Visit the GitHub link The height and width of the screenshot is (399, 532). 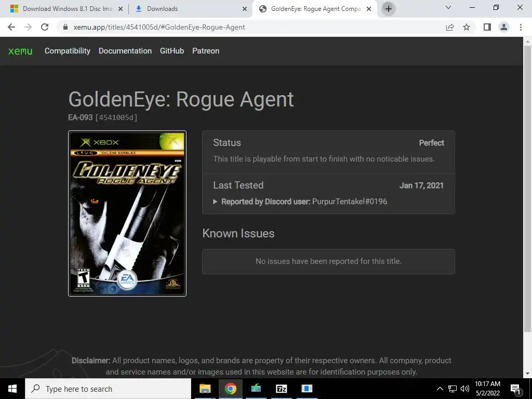tap(172, 51)
